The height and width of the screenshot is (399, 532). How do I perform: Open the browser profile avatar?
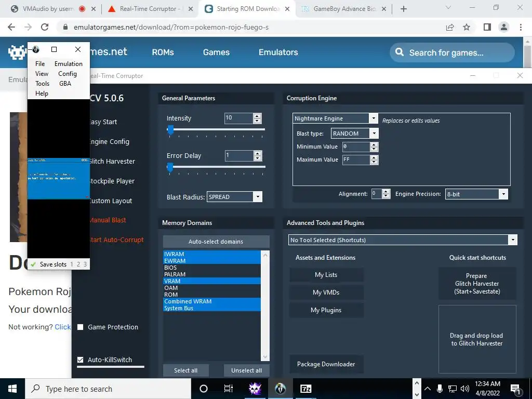504,27
